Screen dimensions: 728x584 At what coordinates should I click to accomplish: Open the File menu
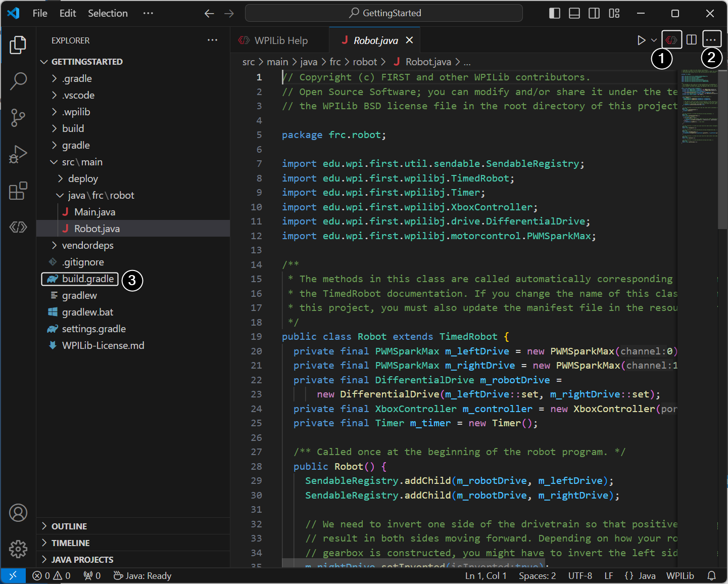tap(39, 13)
